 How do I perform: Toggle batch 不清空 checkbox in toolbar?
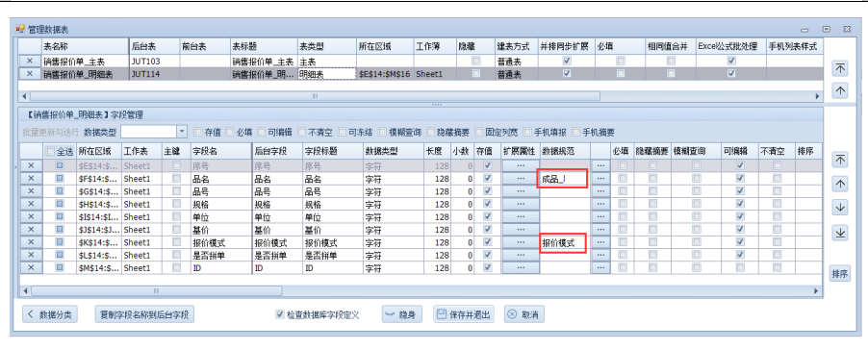(302, 132)
